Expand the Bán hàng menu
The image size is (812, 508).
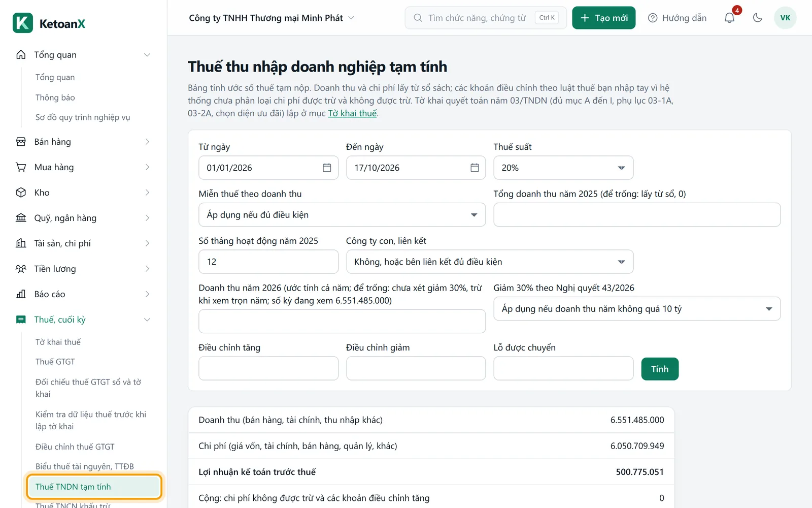[147, 142]
